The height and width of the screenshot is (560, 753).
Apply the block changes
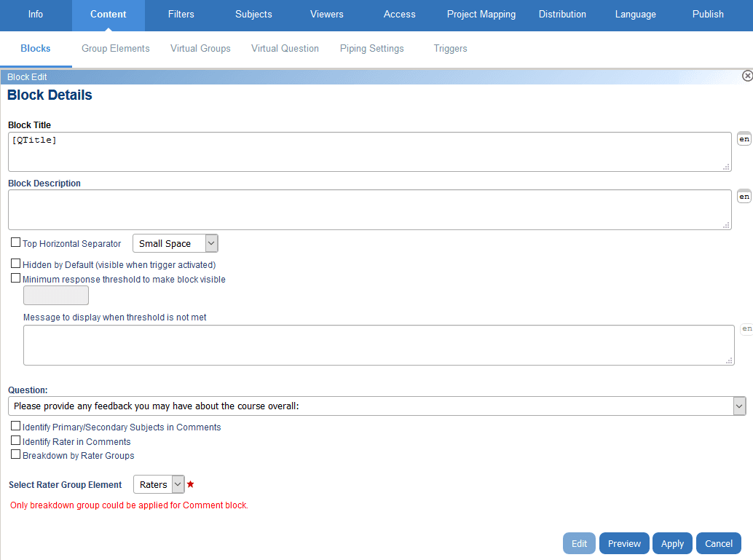pyautogui.click(x=672, y=543)
